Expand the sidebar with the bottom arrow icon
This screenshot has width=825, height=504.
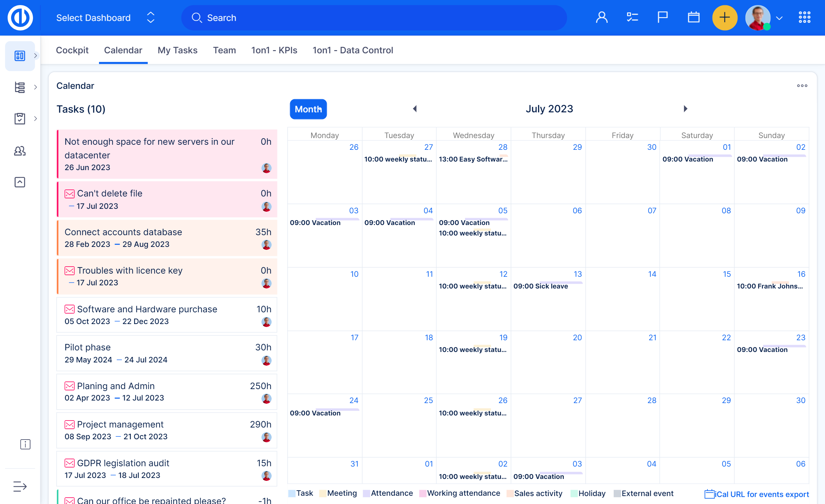[x=20, y=486]
